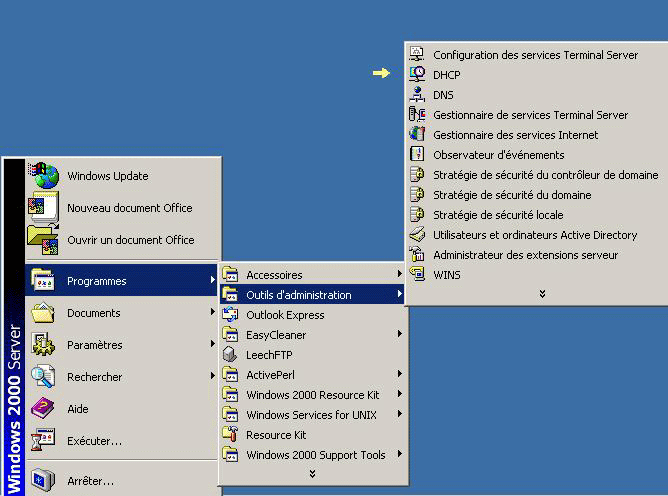Click the Rechercher magnifier icon

(43, 377)
